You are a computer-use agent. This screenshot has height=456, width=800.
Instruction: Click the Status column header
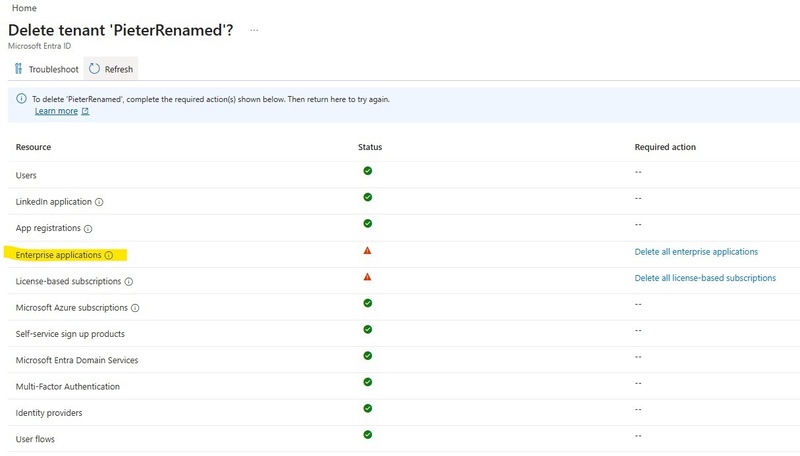coord(370,147)
